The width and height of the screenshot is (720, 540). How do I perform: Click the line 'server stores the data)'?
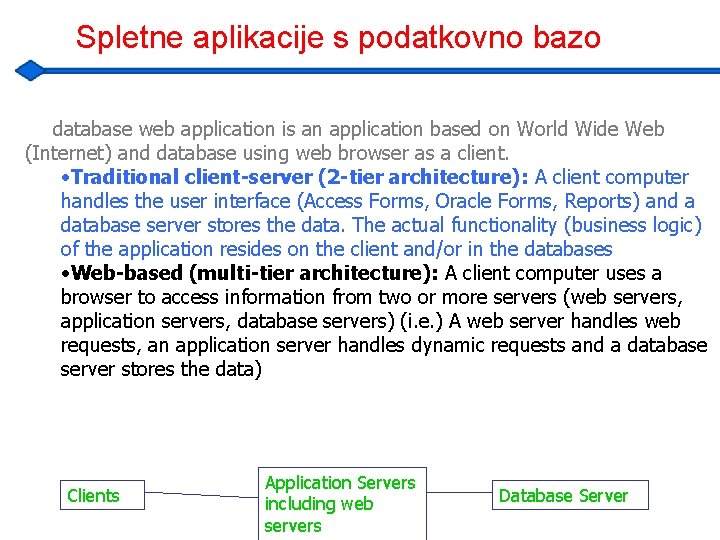pyautogui.click(x=161, y=369)
